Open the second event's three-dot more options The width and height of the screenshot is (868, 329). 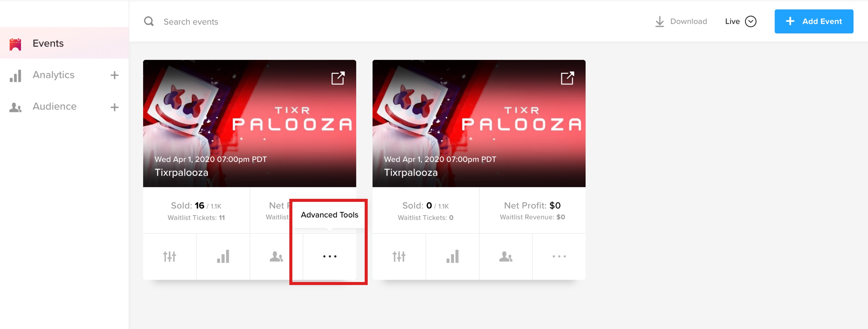pos(559,257)
